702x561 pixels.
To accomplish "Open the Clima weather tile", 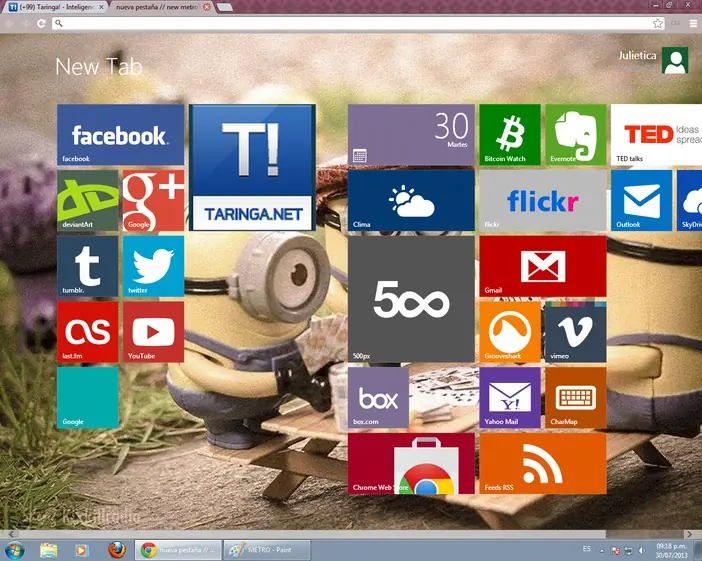I will click(x=411, y=200).
